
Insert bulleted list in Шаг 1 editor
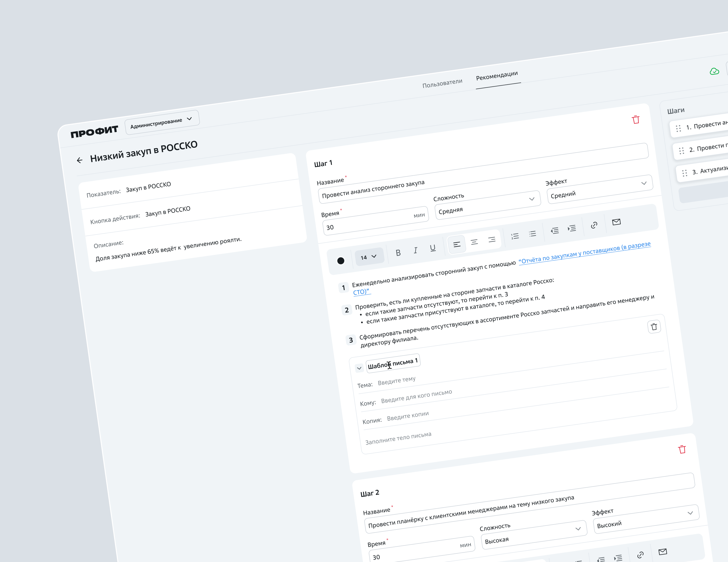pyautogui.click(x=532, y=234)
